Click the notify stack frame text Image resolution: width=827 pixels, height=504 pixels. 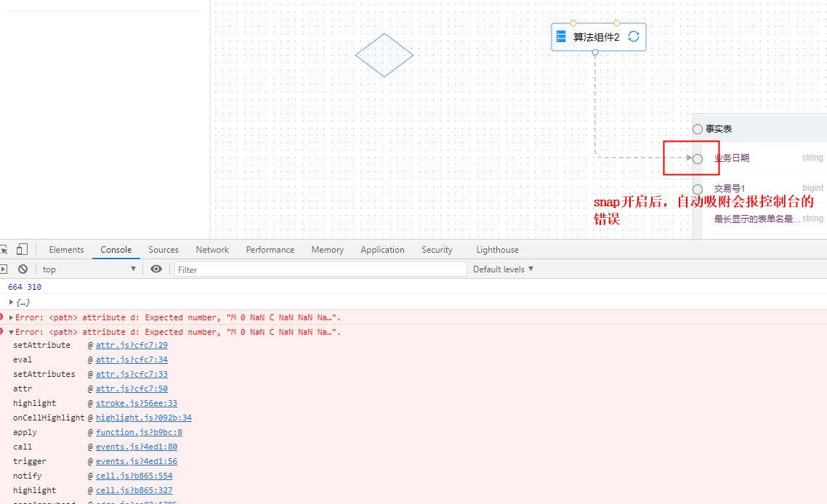(x=28, y=476)
